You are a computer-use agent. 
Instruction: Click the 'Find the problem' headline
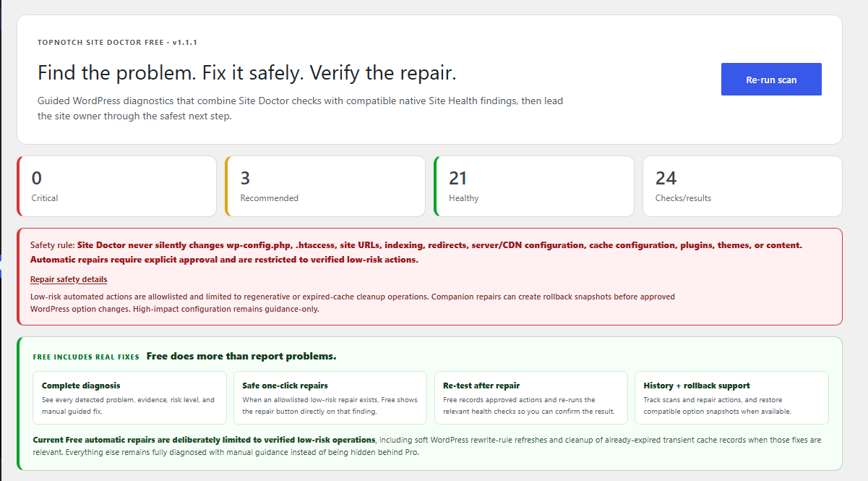pyautogui.click(x=247, y=73)
